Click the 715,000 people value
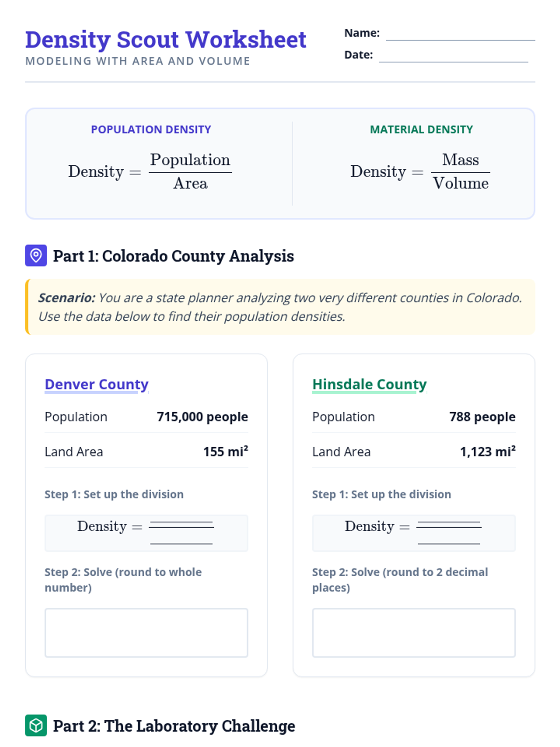This screenshot has height=747, width=560. tap(202, 416)
